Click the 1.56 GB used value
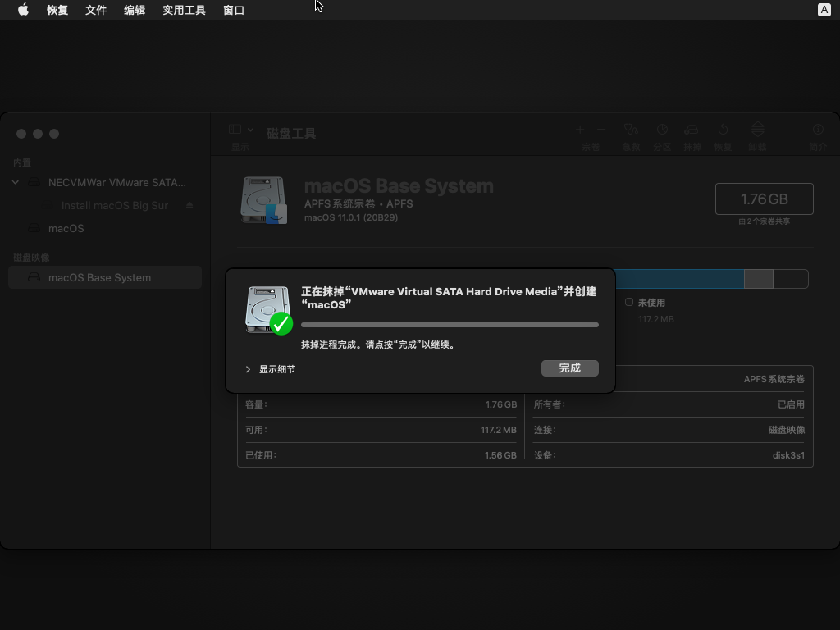 pyautogui.click(x=500, y=455)
